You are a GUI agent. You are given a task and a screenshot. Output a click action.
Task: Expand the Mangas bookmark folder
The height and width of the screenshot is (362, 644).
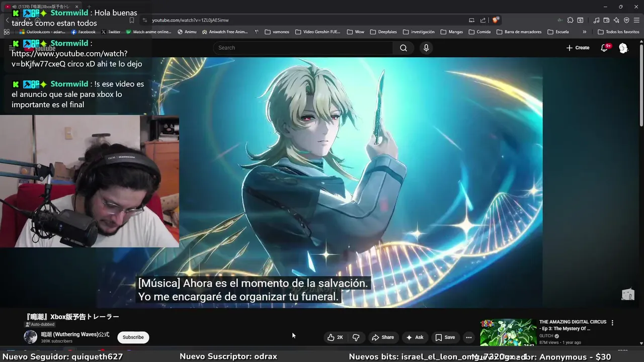pos(451,32)
